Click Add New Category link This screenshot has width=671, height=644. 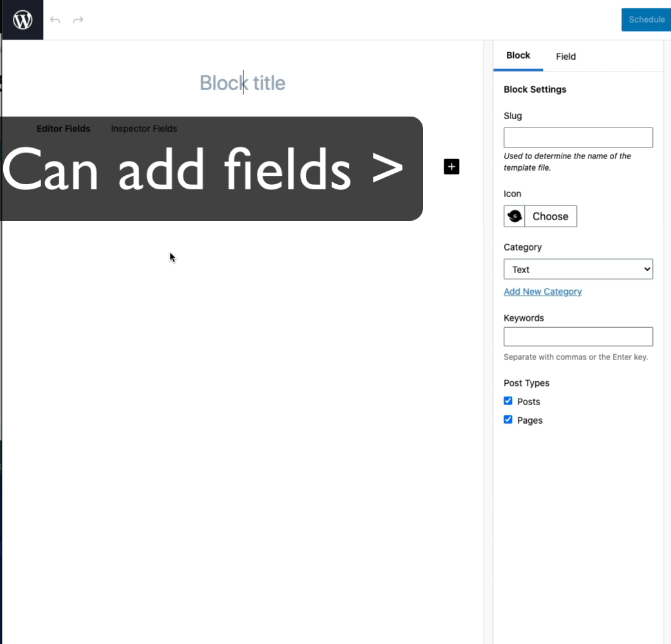pos(543,292)
